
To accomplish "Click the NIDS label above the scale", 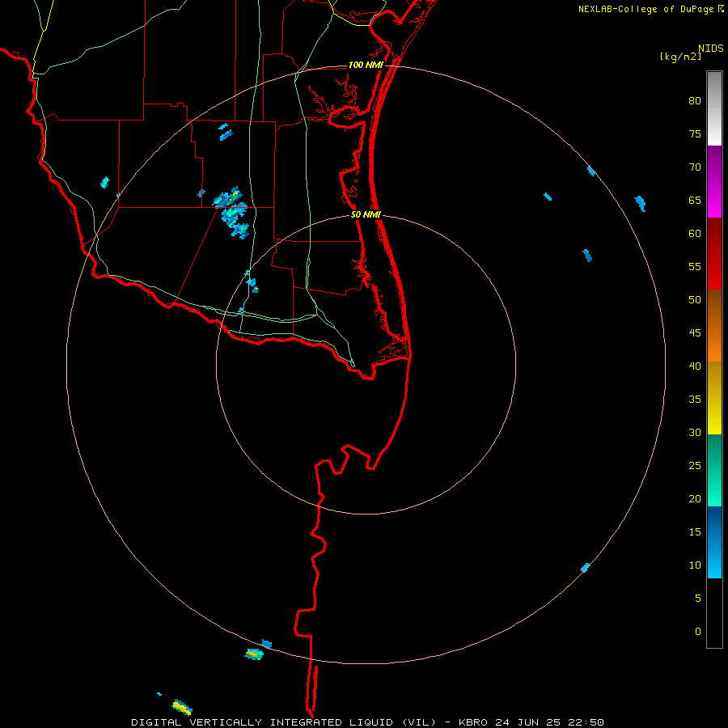I will click(711, 49).
